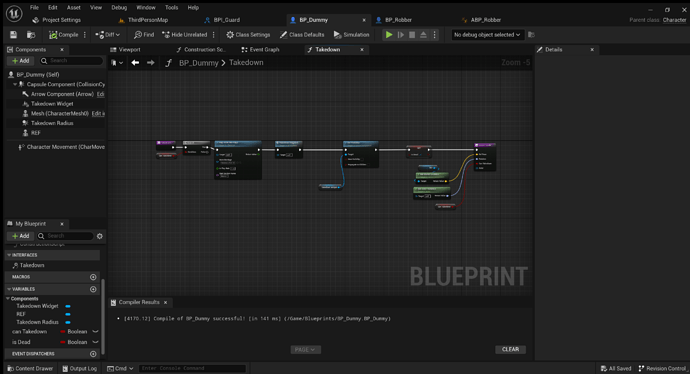Add a new component
Screen dimensions: 690x374
pyautogui.click(x=21, y=61)
